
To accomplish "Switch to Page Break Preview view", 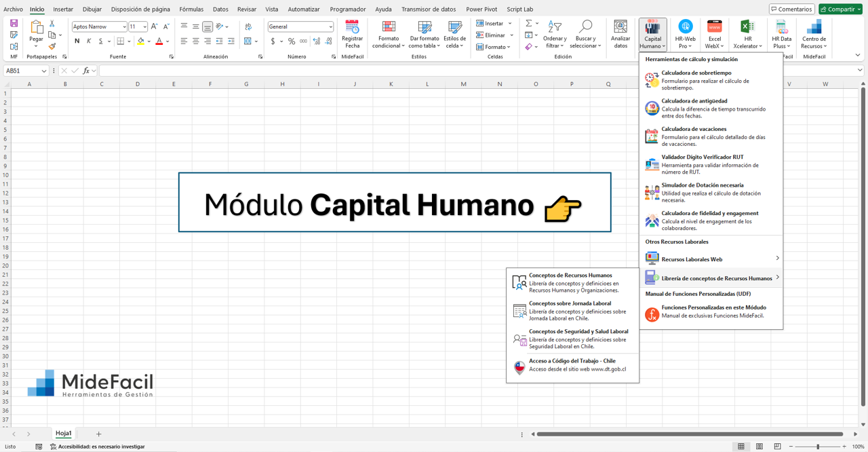I will [x=777, y=447].
